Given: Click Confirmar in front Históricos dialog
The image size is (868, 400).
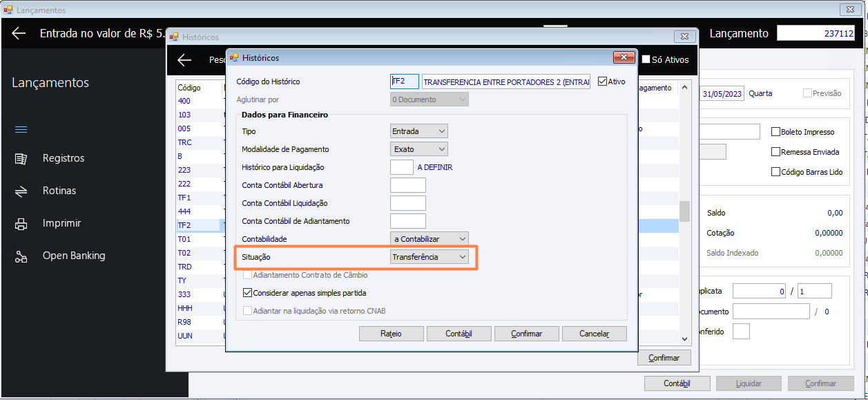Looking at the screenshot, I should [x=526, y=334].
